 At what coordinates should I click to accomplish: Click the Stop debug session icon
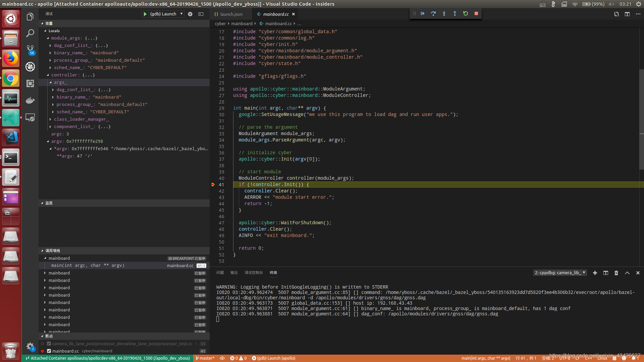click(x=476, y=13)
